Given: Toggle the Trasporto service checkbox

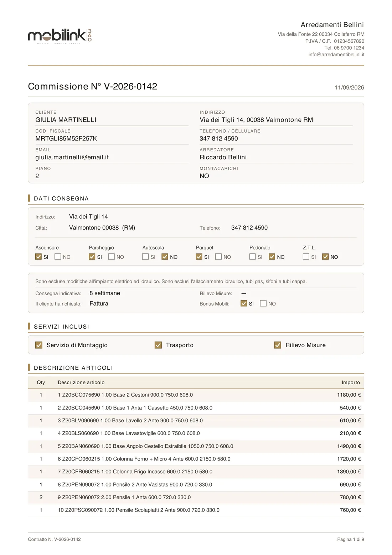Looking at the screenshot, I should [x=158, y=345].
